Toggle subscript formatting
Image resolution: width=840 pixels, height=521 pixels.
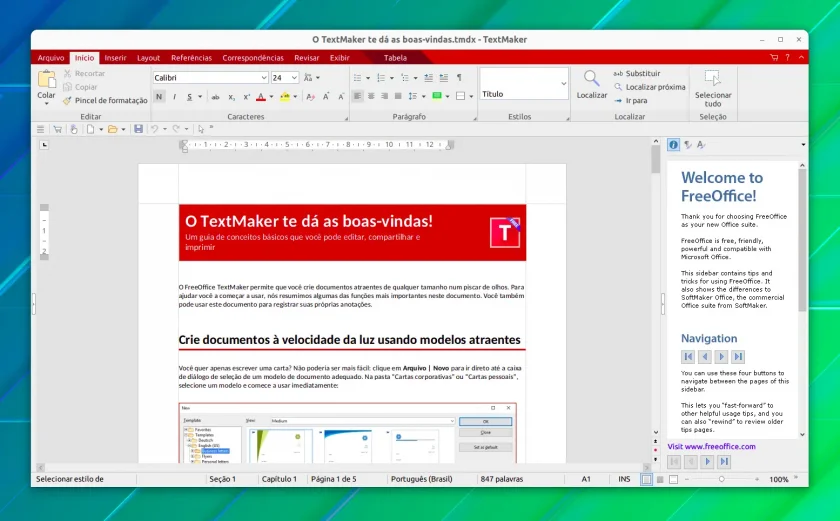pyautogui.click(x=231, y=97)
